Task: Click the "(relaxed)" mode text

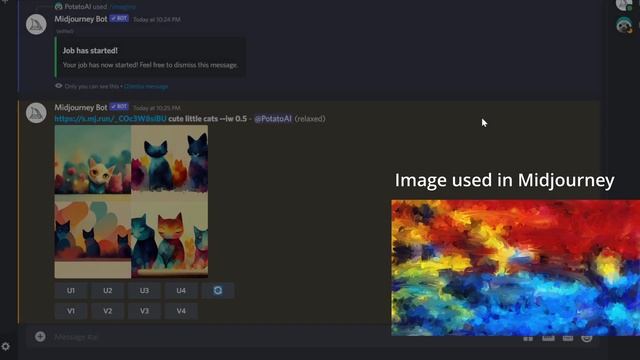Action: click(310, 119)
